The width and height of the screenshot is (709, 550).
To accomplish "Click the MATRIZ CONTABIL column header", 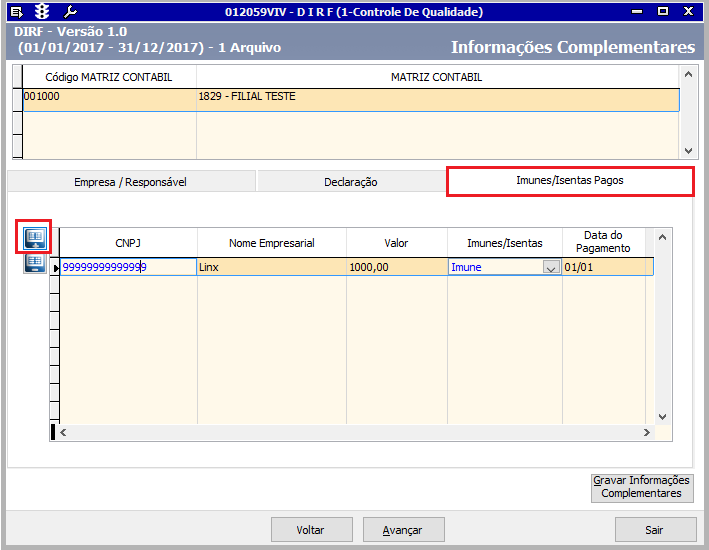I will pyautogui.click(x=437, y=77).
